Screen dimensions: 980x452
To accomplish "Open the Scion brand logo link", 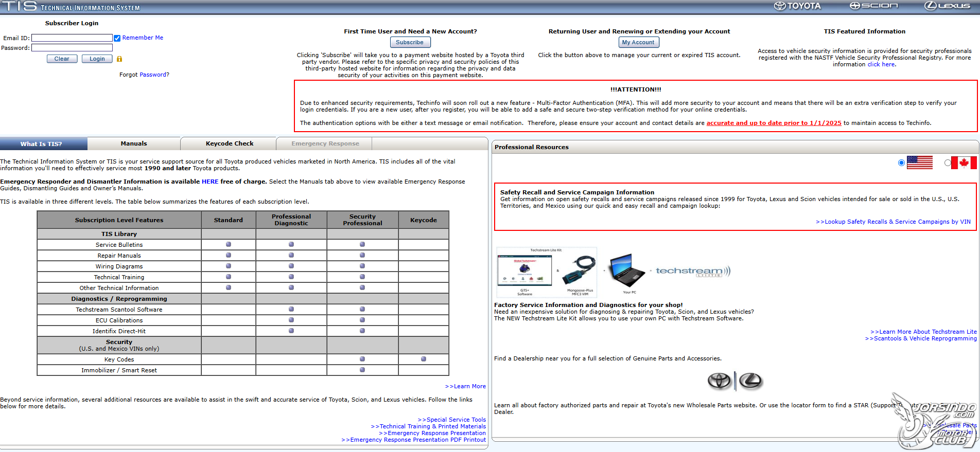I will tap(873, 6).
